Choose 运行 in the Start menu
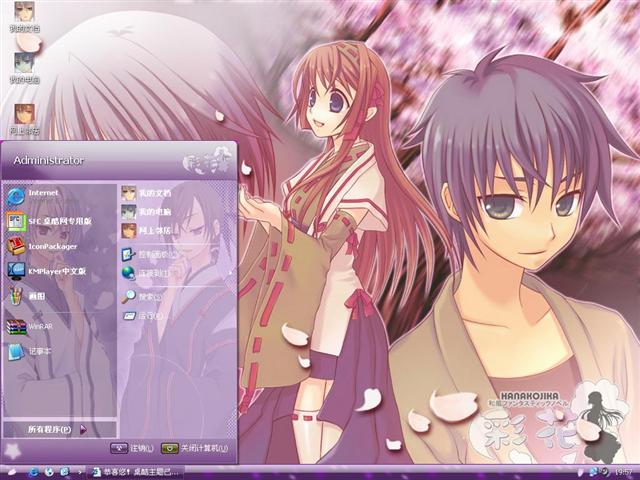This screenshot has height=480, width=640. point(145,315)
